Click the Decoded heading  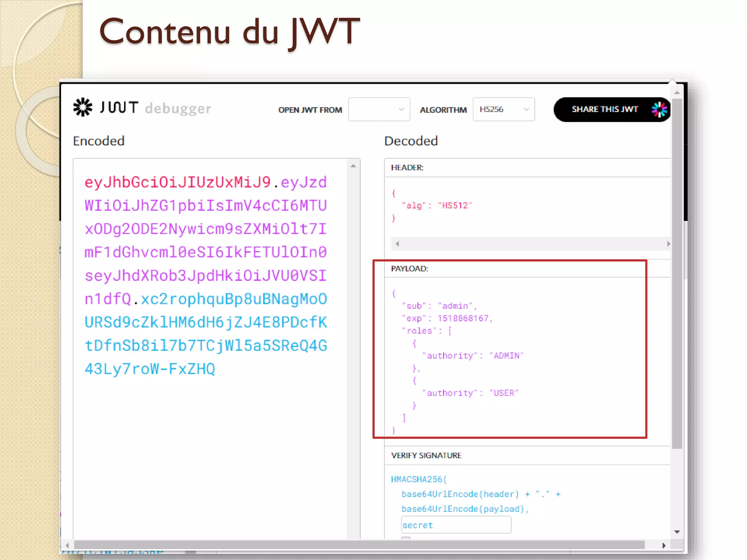pos(411,141)
